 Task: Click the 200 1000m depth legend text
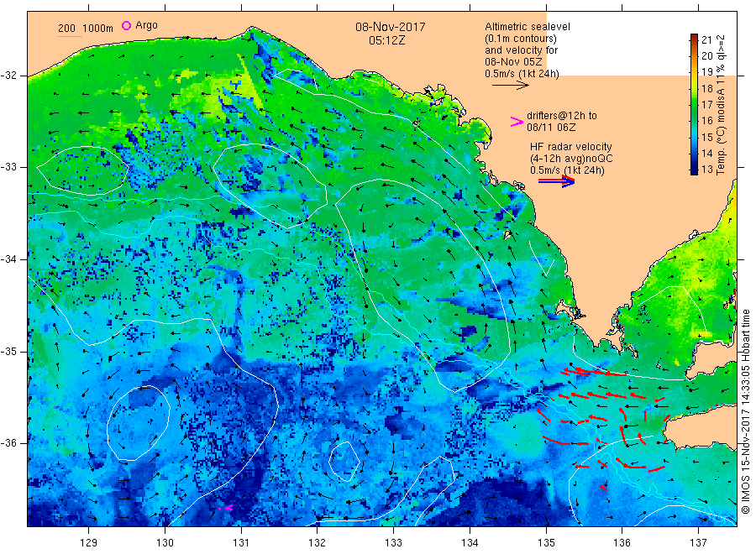click(x=86, y=29)
